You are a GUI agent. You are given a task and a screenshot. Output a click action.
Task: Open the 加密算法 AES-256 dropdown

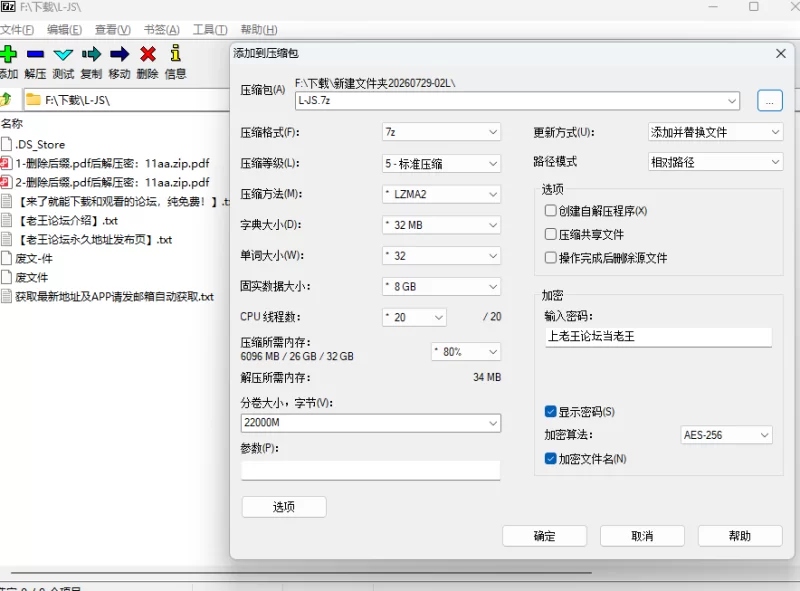coord(726,435)
